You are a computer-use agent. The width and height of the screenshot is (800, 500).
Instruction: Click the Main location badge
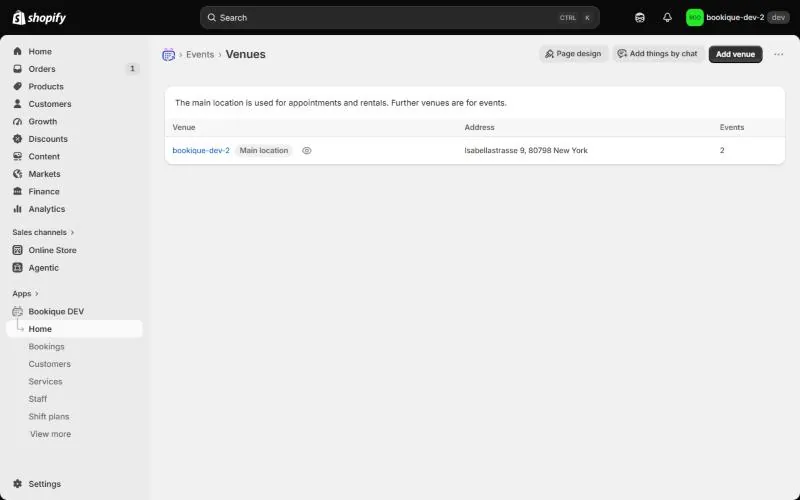264,151
